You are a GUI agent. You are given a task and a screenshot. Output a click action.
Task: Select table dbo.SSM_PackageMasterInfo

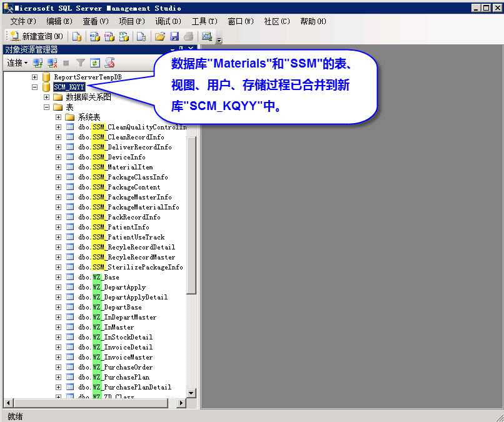point(125,197)
